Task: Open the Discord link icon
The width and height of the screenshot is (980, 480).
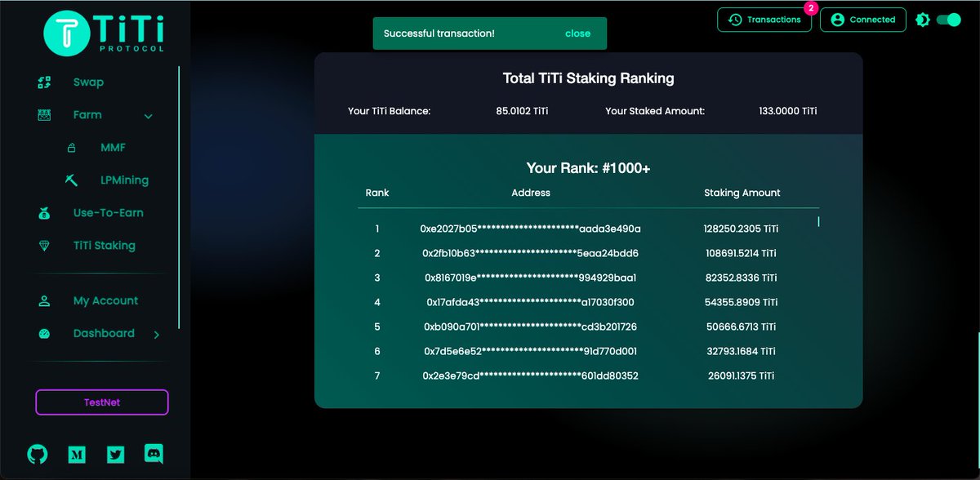Action: coord(154,454)
